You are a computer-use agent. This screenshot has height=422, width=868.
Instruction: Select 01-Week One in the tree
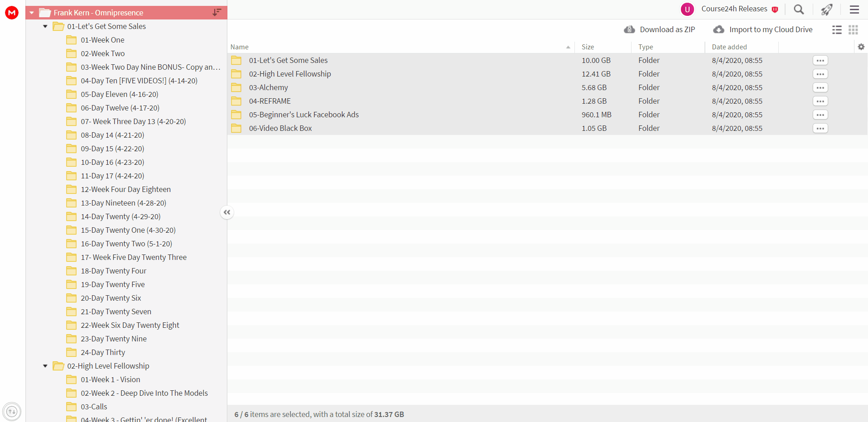pyautogui.click(x=102, y=40)
